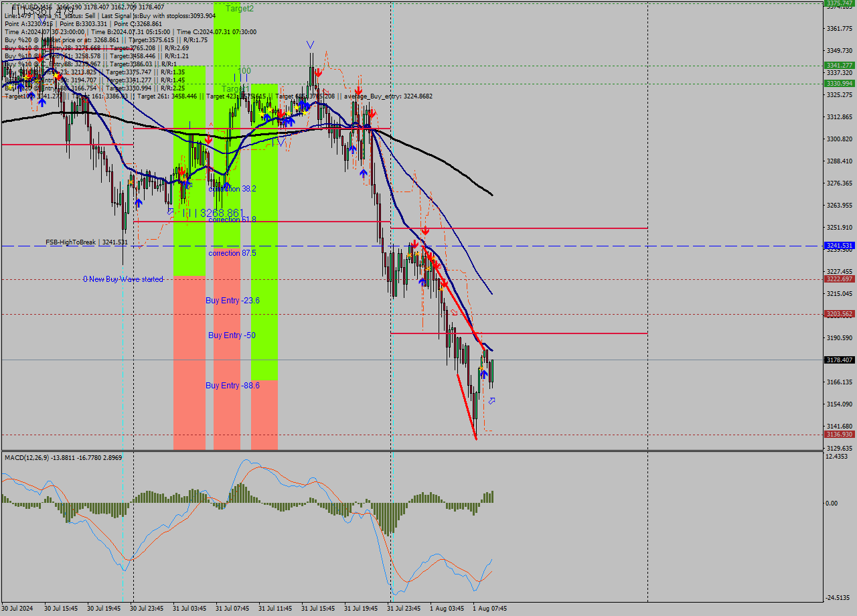The width and height of the screenshot is (857, 616).
Task: Click the '1 Aug 03:45' time axis label
Action: 447,609
